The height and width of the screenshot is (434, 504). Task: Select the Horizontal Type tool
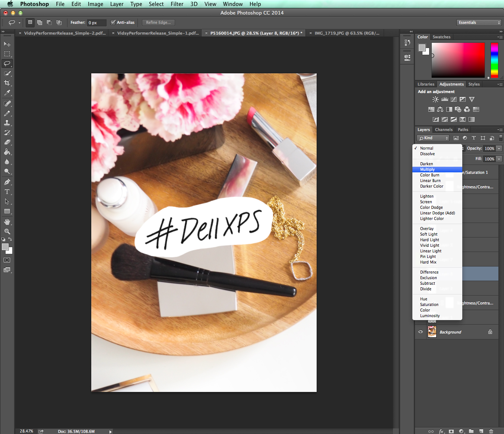(7, 192)
